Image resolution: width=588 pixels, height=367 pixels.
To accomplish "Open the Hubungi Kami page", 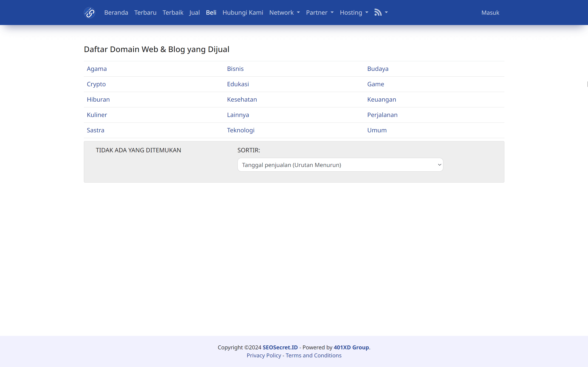I will point(243,12).
